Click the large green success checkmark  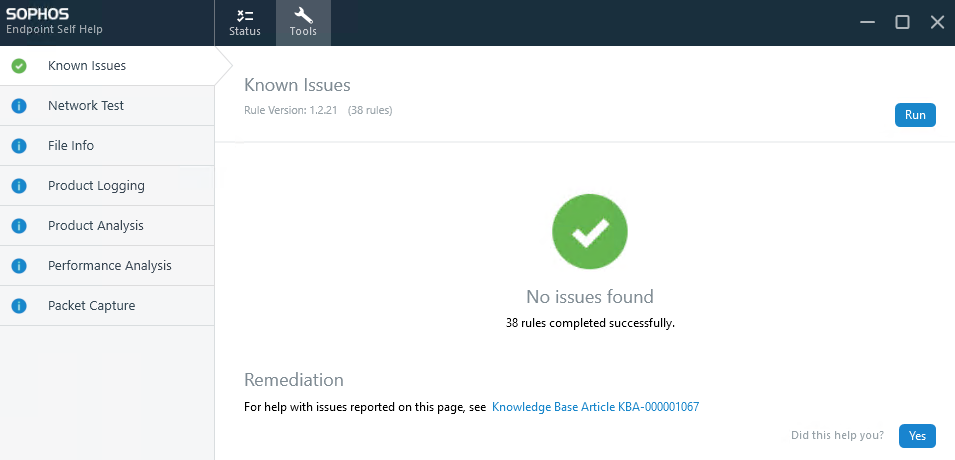pyautogui.click(x=589, y=231)
